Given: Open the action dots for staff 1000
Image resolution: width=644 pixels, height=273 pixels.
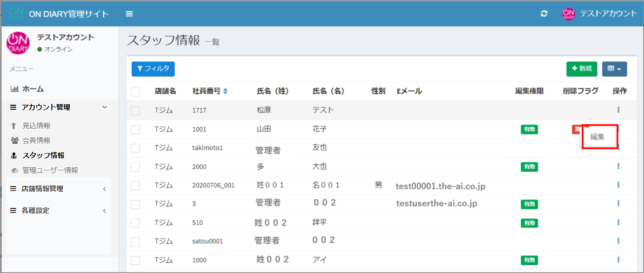Looking at the screenshot, I should pos(618,260).
